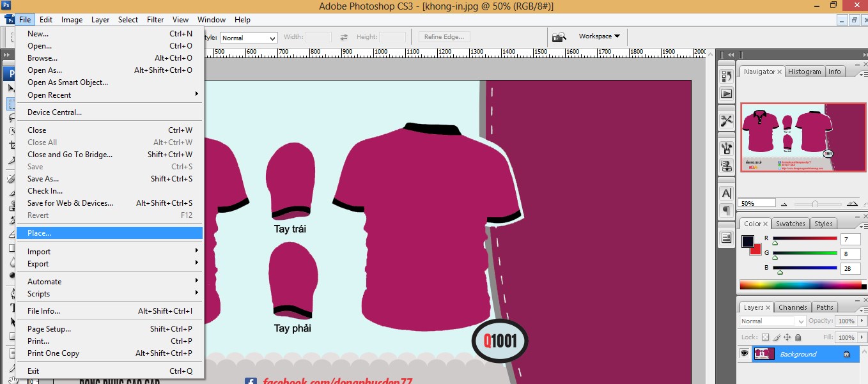Toggle the lock transparent pixels option

click(766, 337)
